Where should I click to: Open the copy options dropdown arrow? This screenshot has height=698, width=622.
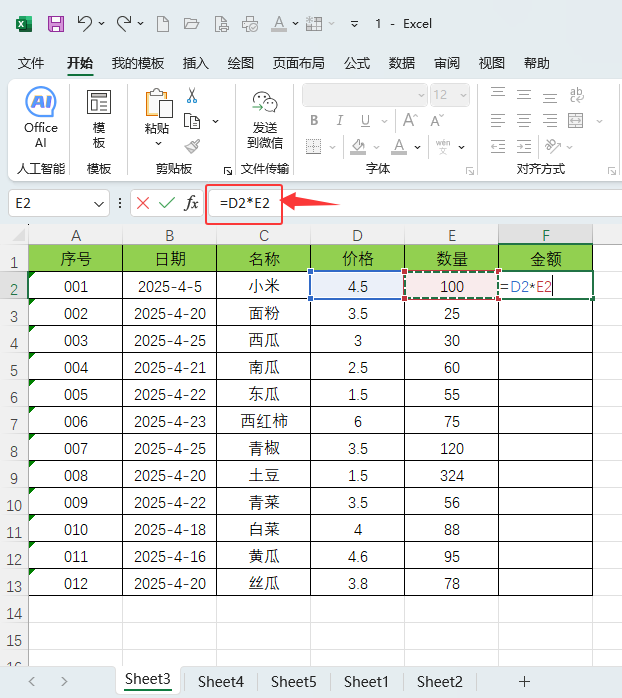[x=215, y=121]
